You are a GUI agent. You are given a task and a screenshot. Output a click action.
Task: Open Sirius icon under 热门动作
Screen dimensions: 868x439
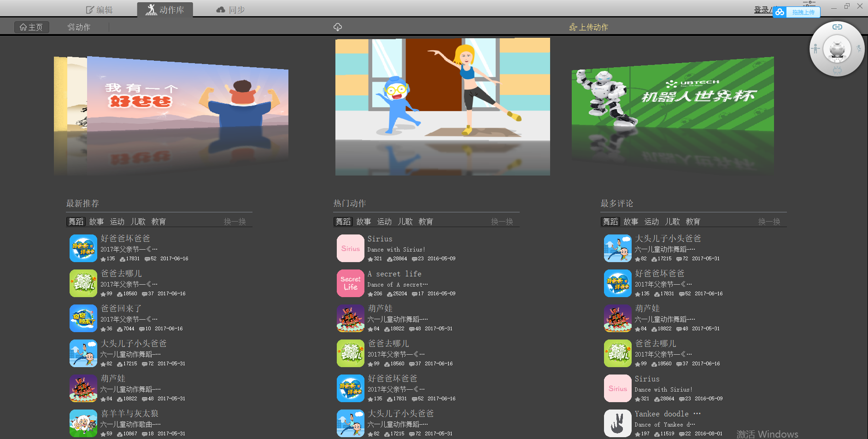click(x=351, y=248)
